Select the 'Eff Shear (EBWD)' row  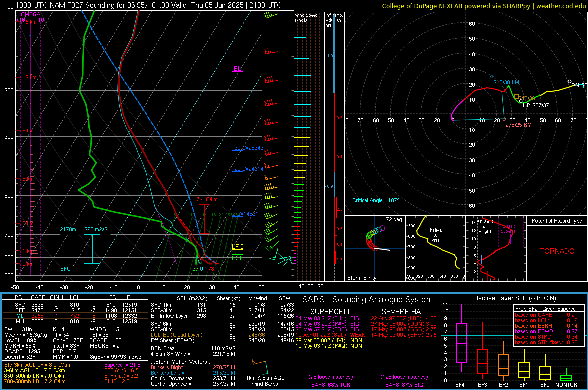[x=222, y=340]
